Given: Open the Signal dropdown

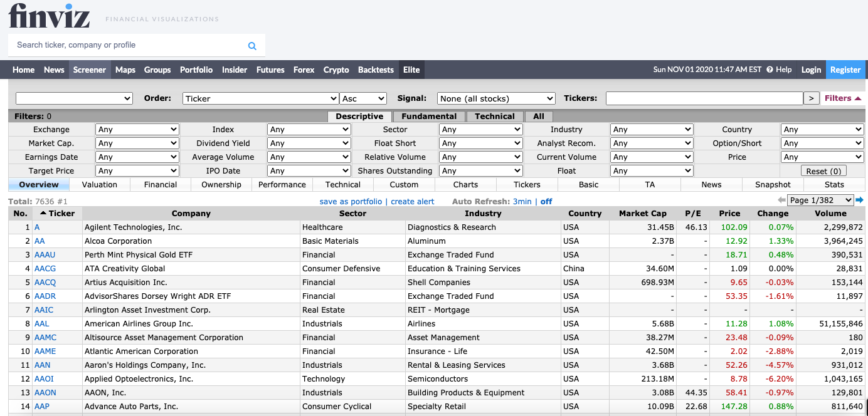Looking at the screenshot, I should (496, 98).
